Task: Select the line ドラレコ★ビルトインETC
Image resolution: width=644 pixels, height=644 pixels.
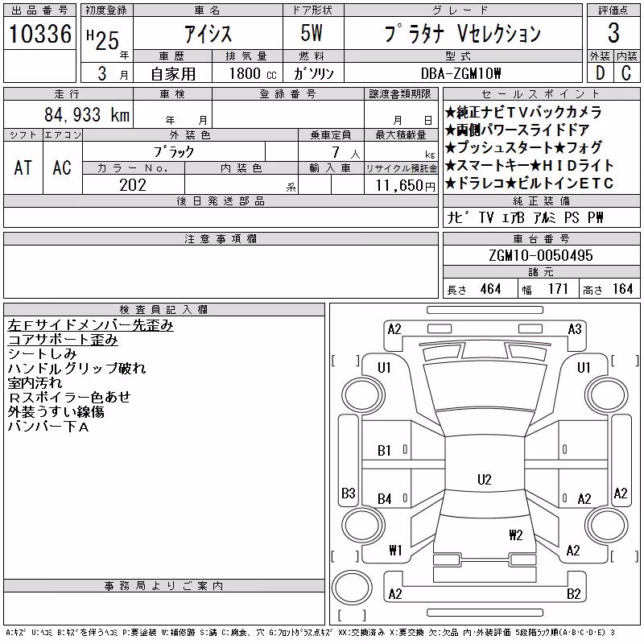Action: click(530, 183)
